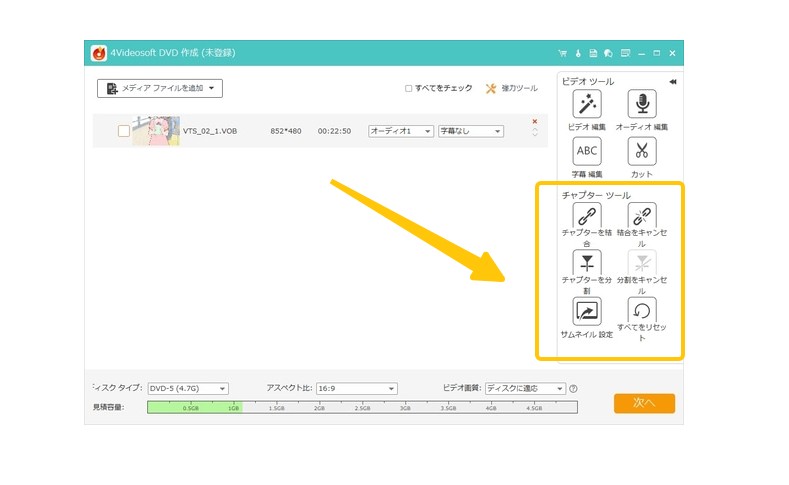The image size is (789, 485).
Task: Collapse the tools panel with double arrow
Action: [672, 82]
